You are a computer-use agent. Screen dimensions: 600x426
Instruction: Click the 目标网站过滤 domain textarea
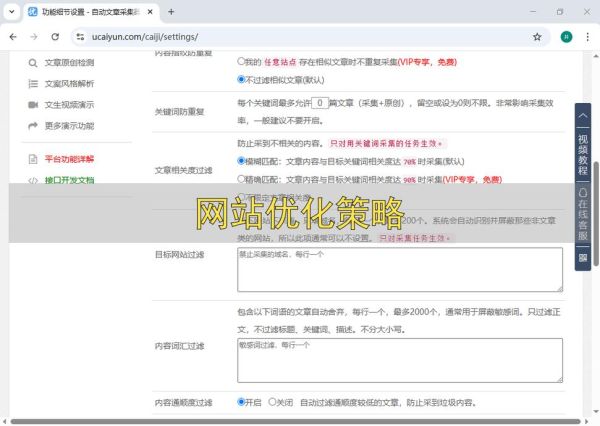point(400,269)
